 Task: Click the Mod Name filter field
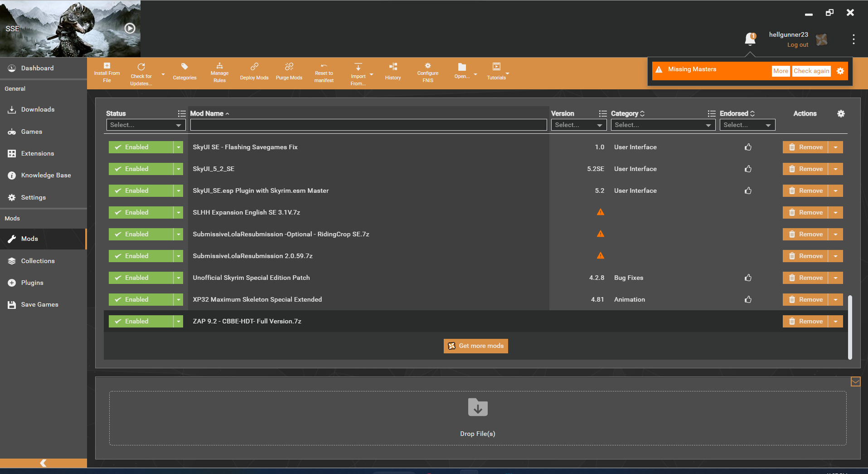(369, 125)
